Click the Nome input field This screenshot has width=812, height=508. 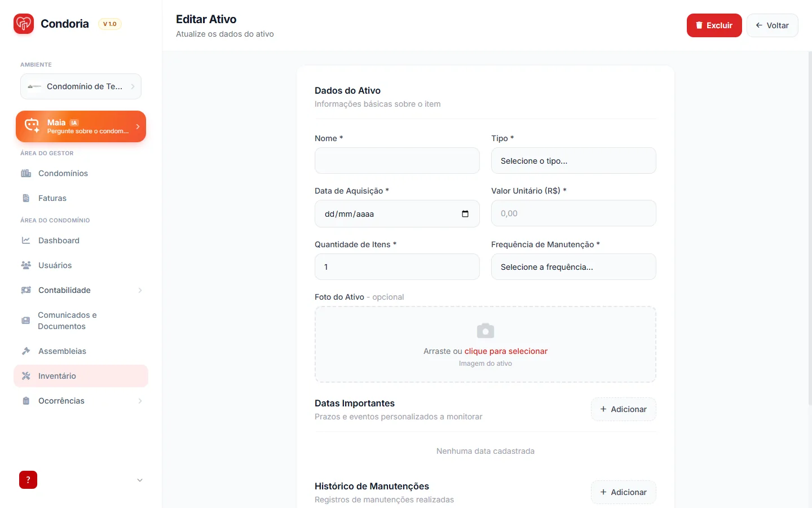click(397, 161)
